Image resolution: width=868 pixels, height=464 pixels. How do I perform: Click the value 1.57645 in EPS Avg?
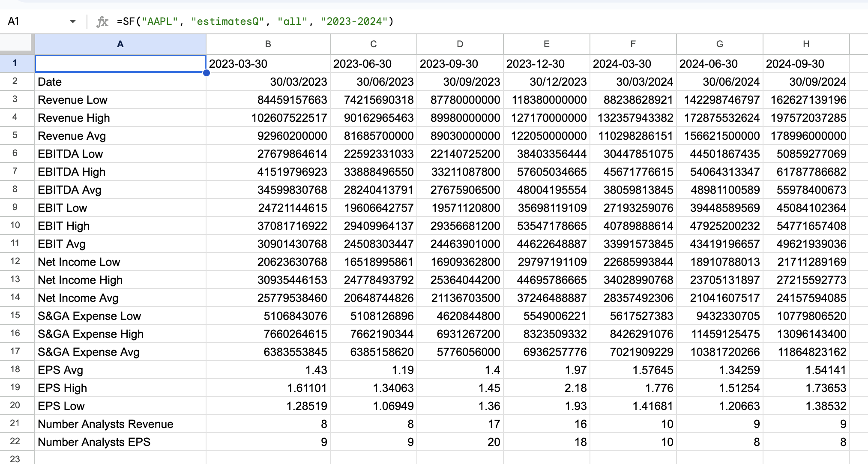pyautogui.click(x=653, y=370)
